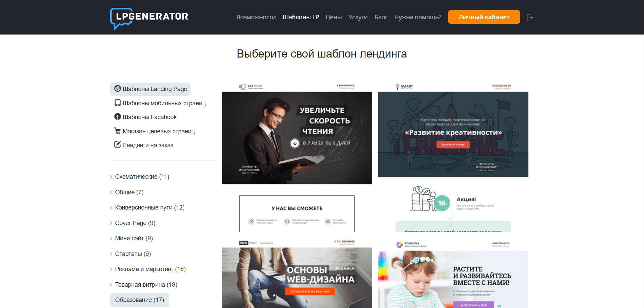Select the Cover Page (9) category
Screen dimensions: 644x308
135,223
